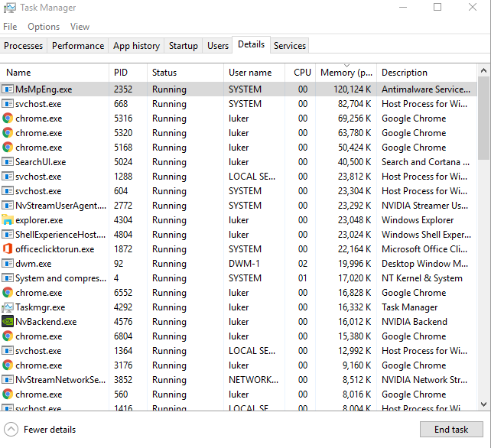
Task: Switch to the Startup tab
Action: 184,46
